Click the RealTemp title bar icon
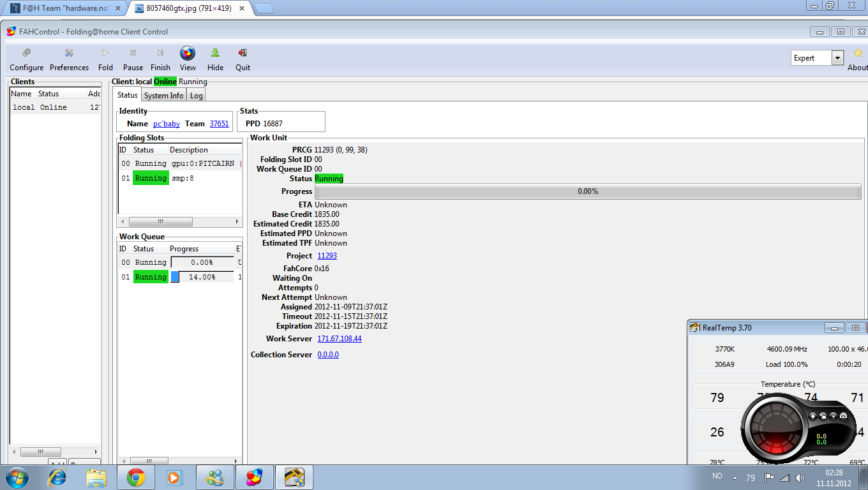The image size is (868, 490). coord(695,327)
